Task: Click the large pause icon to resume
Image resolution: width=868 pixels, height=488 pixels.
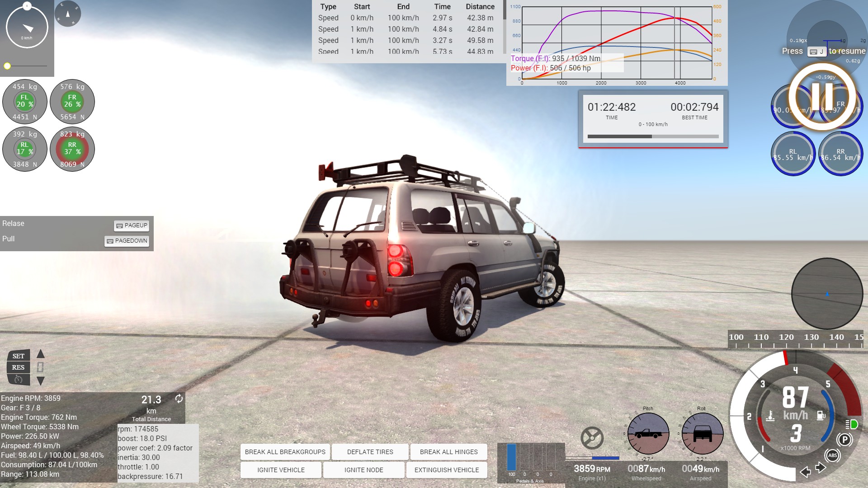Action: [x=822, y=96]
